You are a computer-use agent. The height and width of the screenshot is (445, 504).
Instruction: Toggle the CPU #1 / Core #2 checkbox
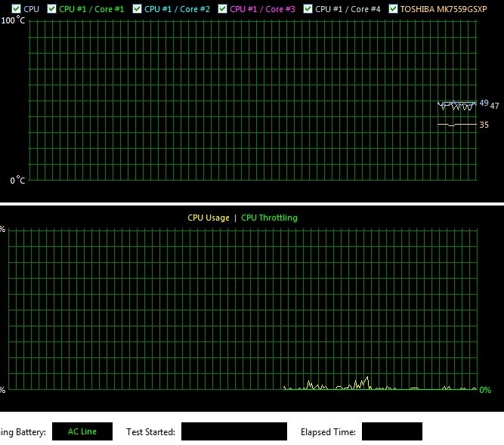point(137,9)
